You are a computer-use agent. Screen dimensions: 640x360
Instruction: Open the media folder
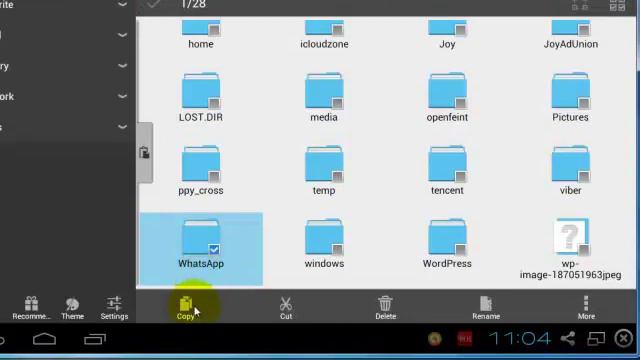[x=324, y=97]
